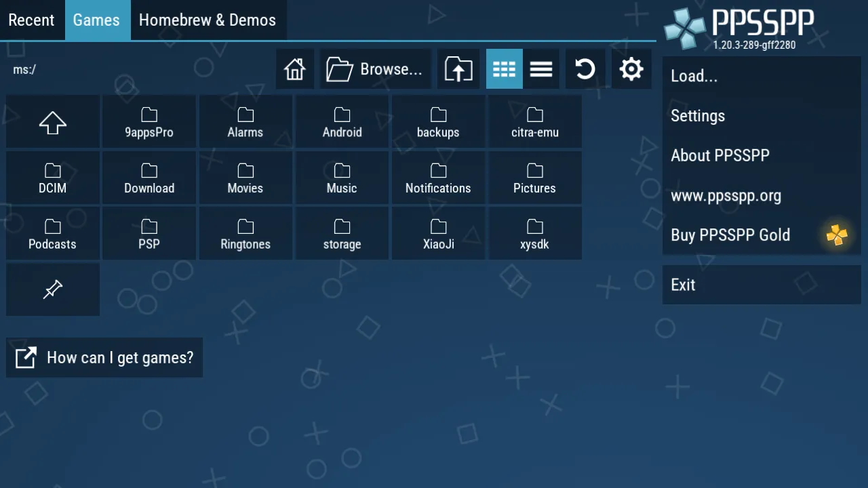Open the XiaoJi folder
The height and width of the screenshot is (488, 868).
438,234
